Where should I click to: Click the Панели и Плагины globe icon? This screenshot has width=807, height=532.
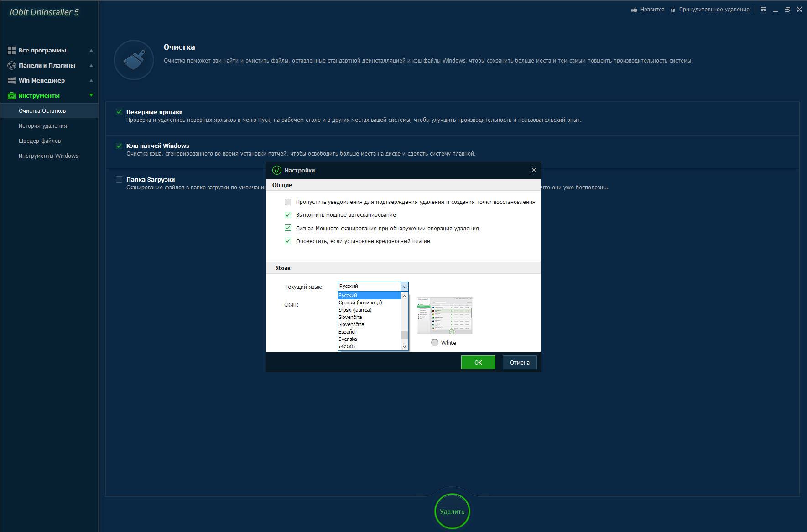point(11,65)
